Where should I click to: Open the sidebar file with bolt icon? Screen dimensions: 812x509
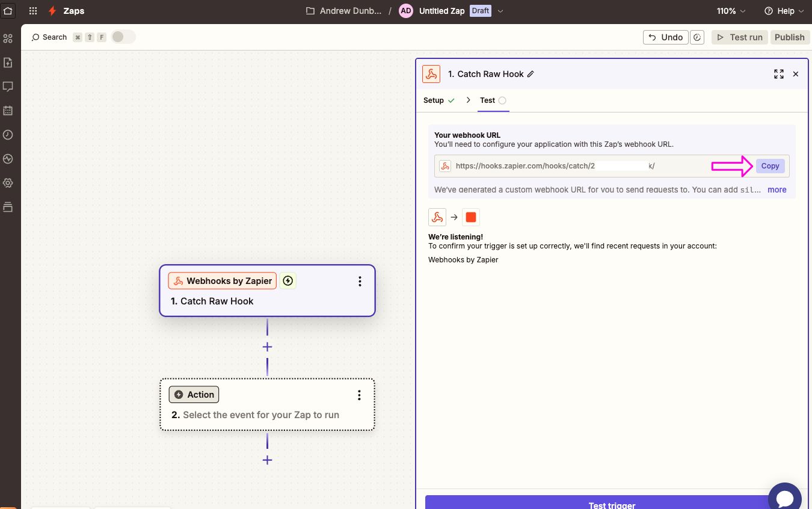(8, 63)
